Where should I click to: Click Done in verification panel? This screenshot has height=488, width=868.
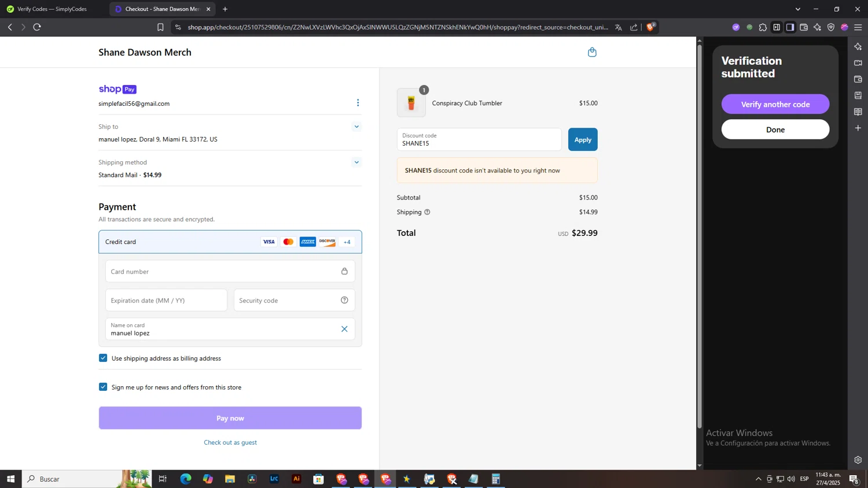775,130
